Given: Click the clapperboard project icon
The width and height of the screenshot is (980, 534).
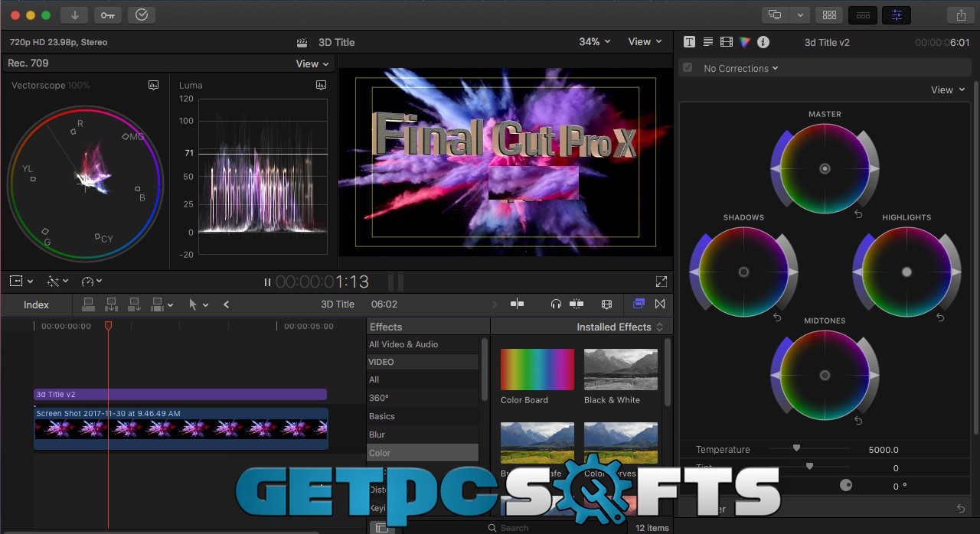Looking at the screenshot, I should [x=302, y=42].
